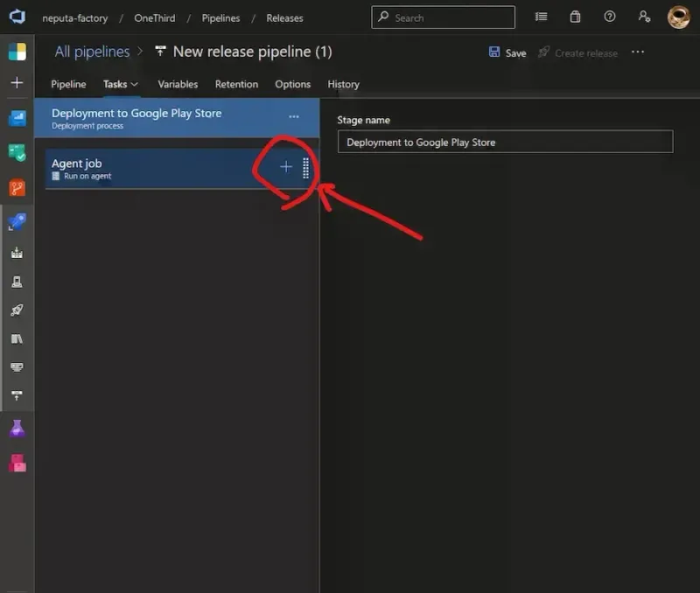
Task: Open Repos icon in the sidebar
Action: 17,187
